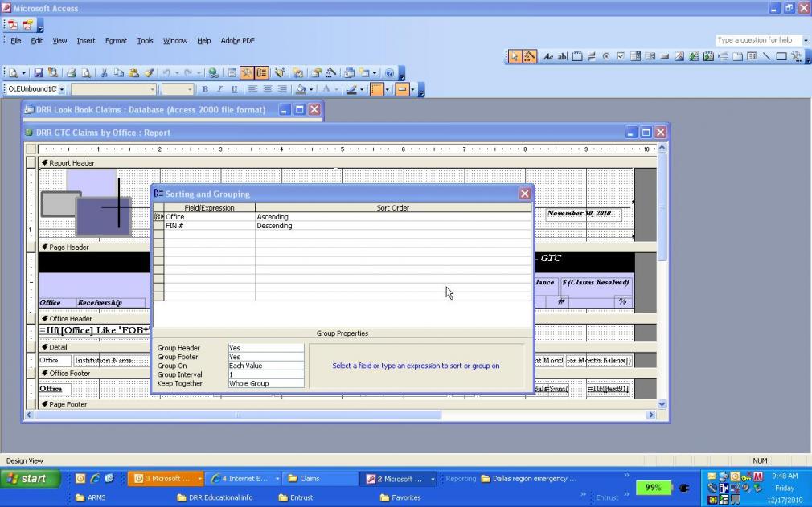Click the Fill/Back Color paint bucket
Image resolution: width=812 pixels, height=507 pixels.
300,89
